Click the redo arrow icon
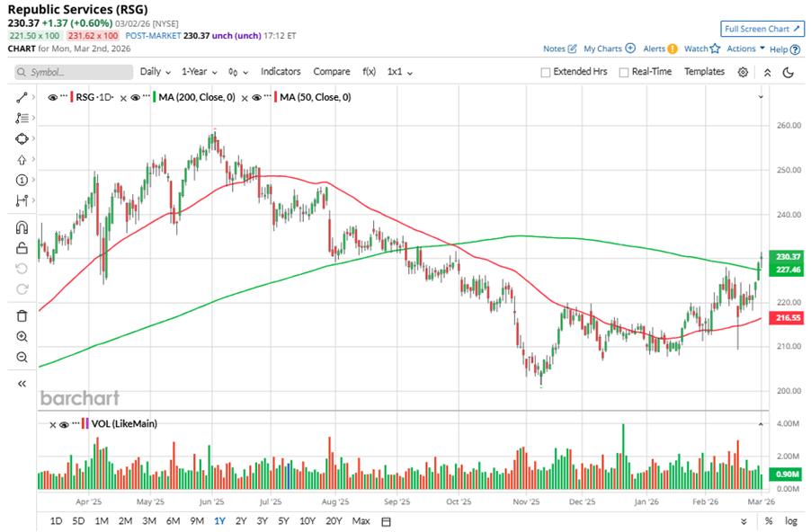The height and width of the screenshot is (532, 811). pos(22,289)
